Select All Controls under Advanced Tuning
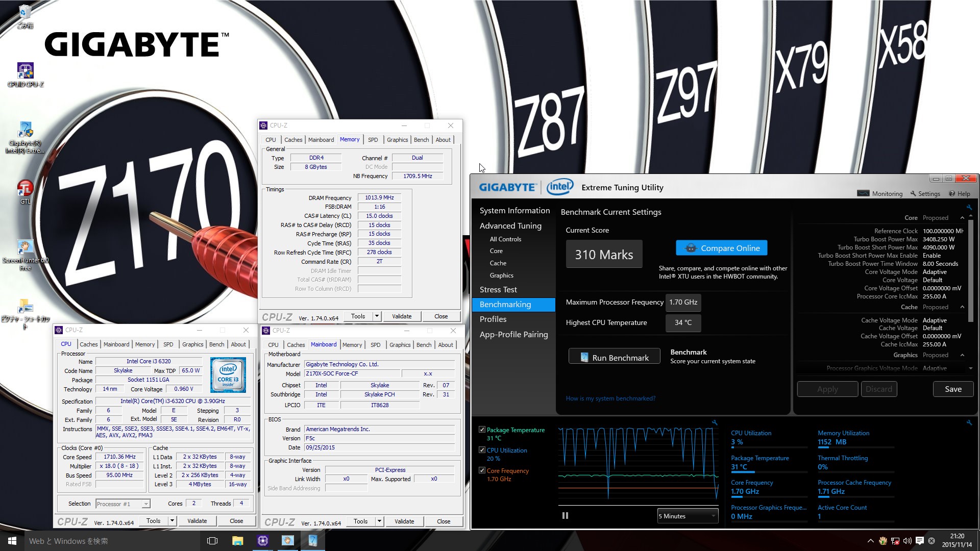Screen dimensions: 980x551 pos(505,239)
